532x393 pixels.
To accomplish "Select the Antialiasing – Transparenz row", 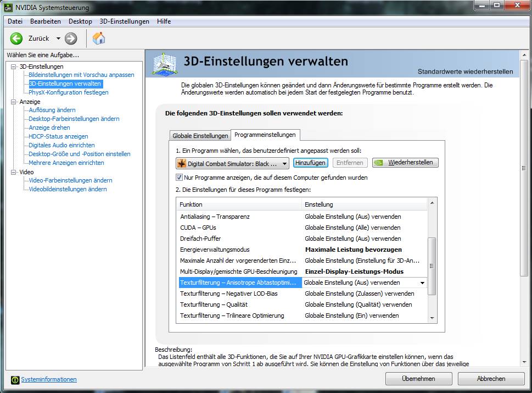I will tap(303, 217).
